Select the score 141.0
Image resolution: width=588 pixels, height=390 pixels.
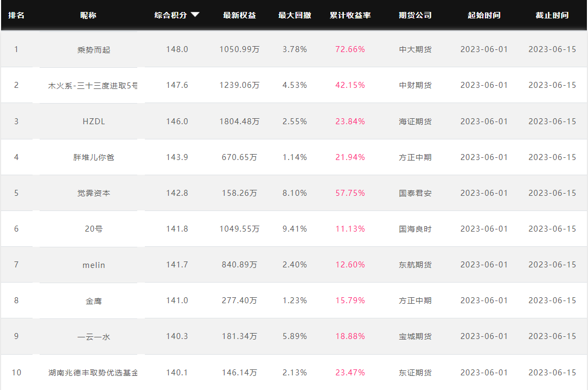177,301
